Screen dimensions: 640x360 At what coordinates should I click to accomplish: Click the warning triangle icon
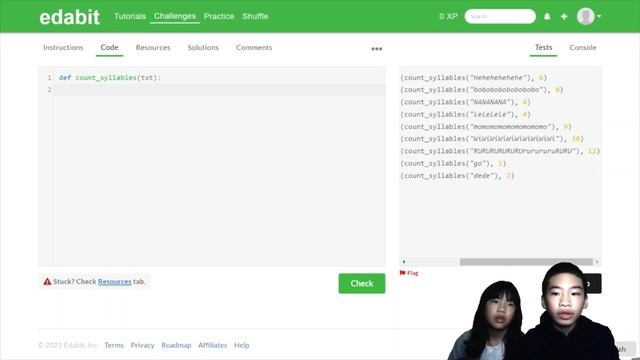tap(47, 282)
